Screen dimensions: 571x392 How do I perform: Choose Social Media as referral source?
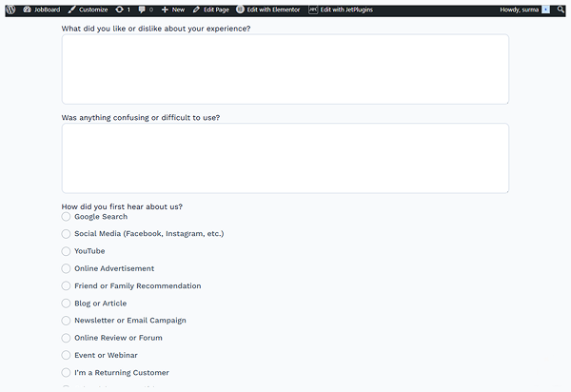pyautogui.click(x=67, y=234)
